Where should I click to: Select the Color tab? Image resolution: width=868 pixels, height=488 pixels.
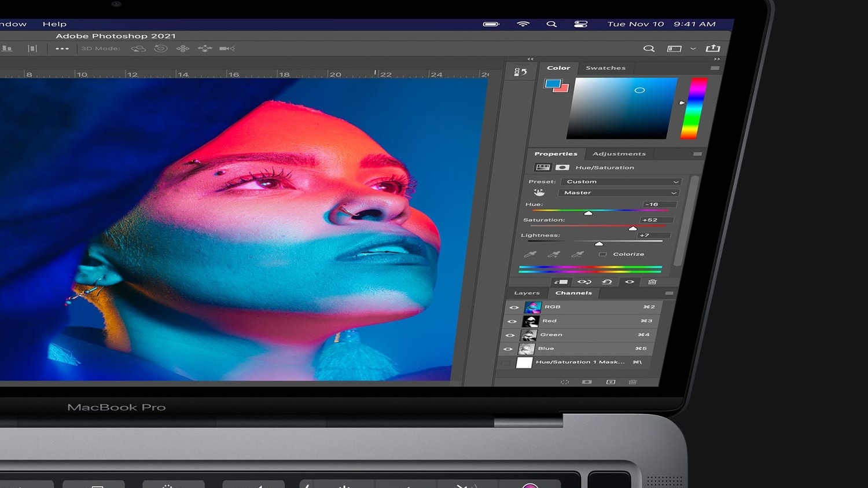(x=558, y=68)
